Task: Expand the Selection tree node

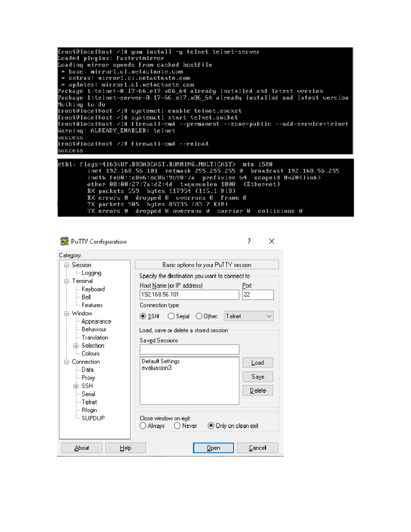Action: coord(76,346)
